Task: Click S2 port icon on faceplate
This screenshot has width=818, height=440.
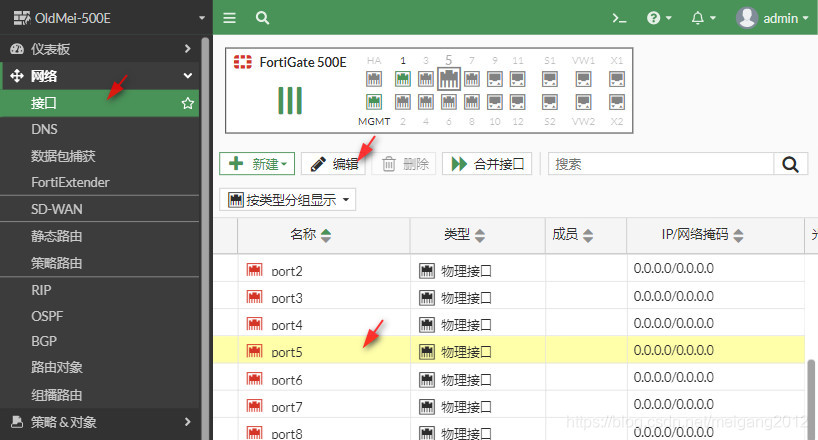Action: coord(550,102)
